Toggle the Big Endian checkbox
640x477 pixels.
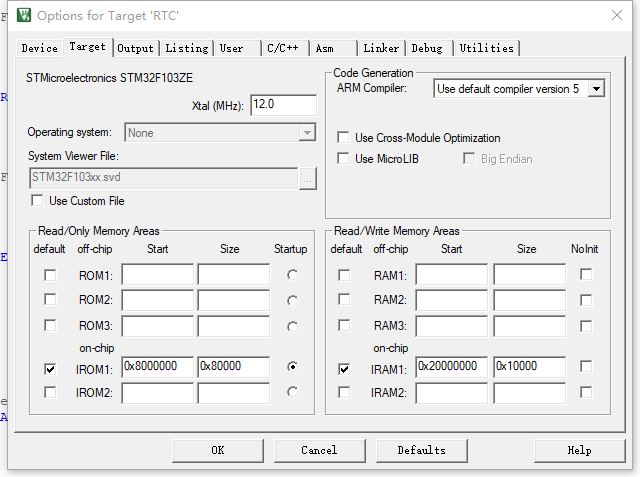point(469,158)
